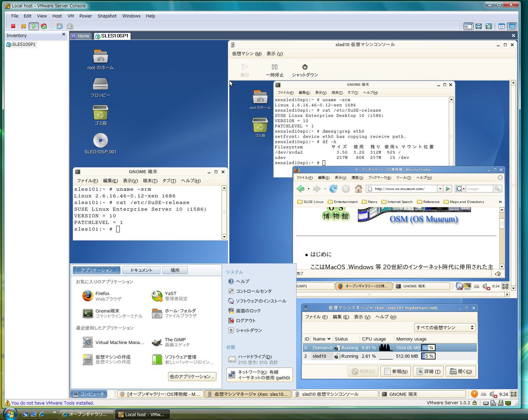
Task: Open the SLED10SP.001 disc icon on desktop
Action: point(100,141)
